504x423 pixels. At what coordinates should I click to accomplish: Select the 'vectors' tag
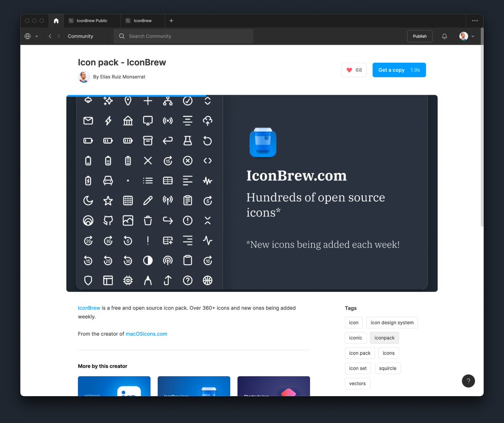click(x=357, y=384)
